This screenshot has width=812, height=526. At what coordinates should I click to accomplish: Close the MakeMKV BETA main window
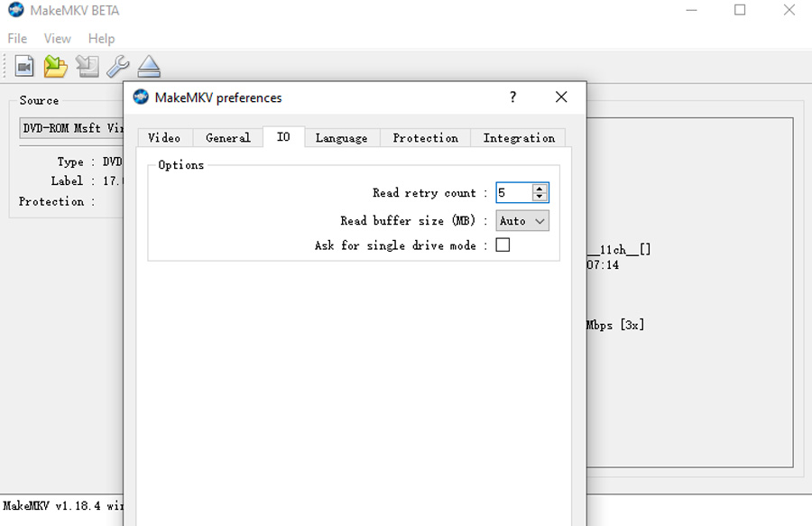[789, 10]
